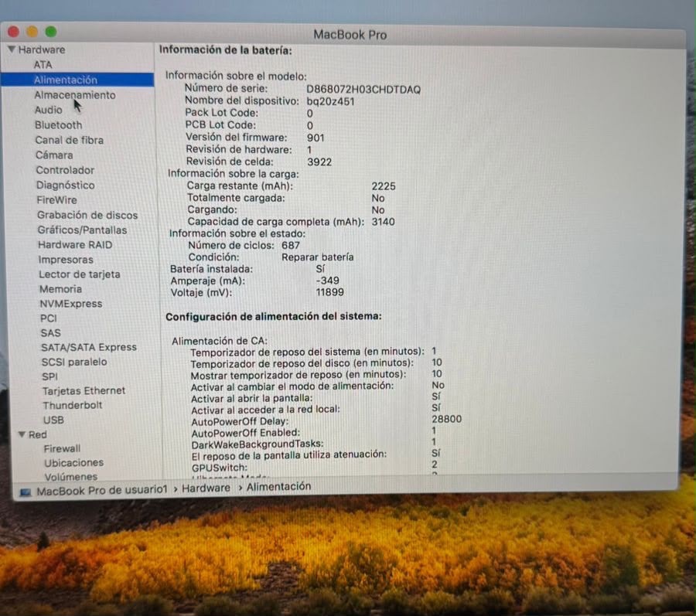Maximize window with green button

pos(51,32)
